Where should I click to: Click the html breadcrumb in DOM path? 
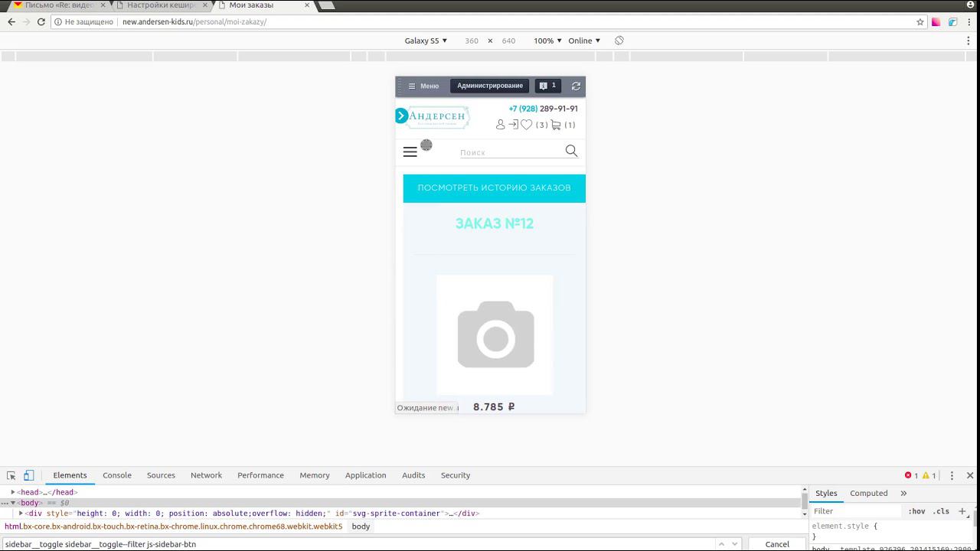tap(173, 527)
